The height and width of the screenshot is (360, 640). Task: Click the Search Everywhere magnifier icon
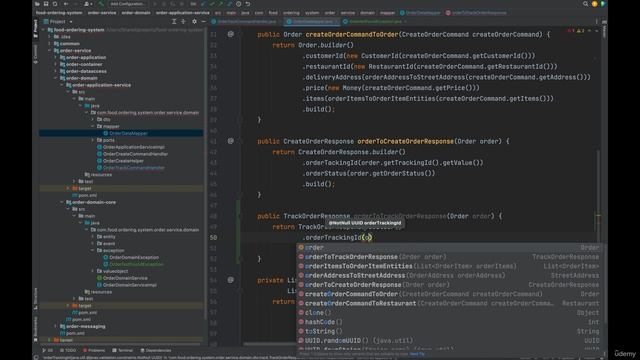[x=585, y=4]
